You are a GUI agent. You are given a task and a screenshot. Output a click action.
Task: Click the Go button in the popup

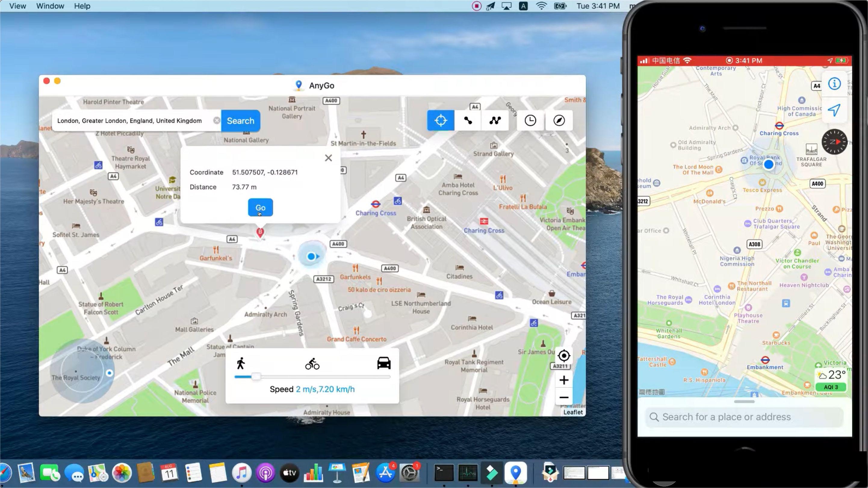pos(260,208)
